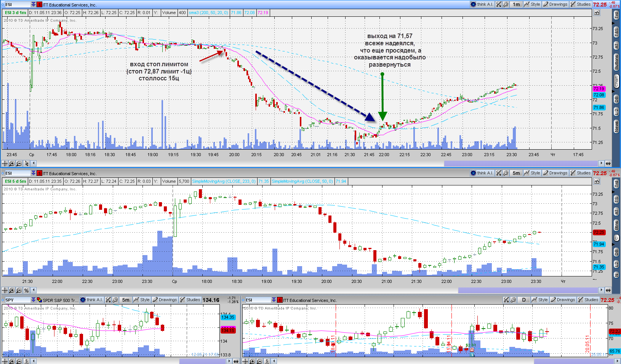The height and width of the screenshot is (364, 621).
Task: Click the top chart's horizontal scrollbar thumb
Action: [x=522, y=163]
